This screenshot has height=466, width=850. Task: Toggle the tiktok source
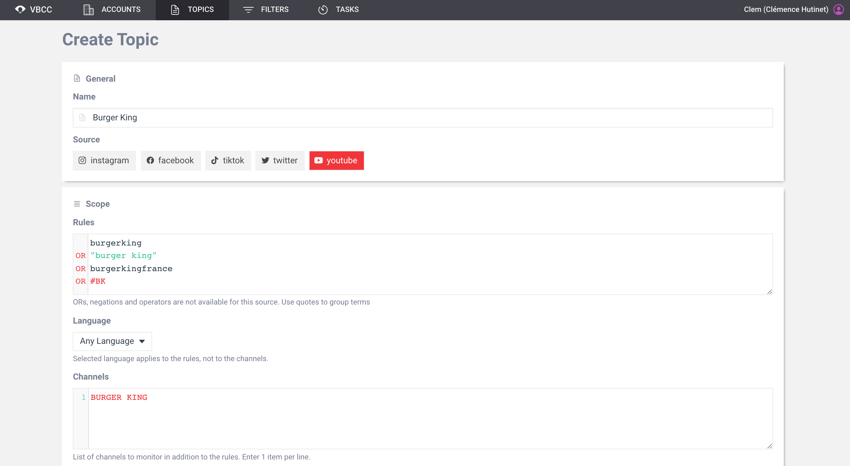[x=228, y=160]
